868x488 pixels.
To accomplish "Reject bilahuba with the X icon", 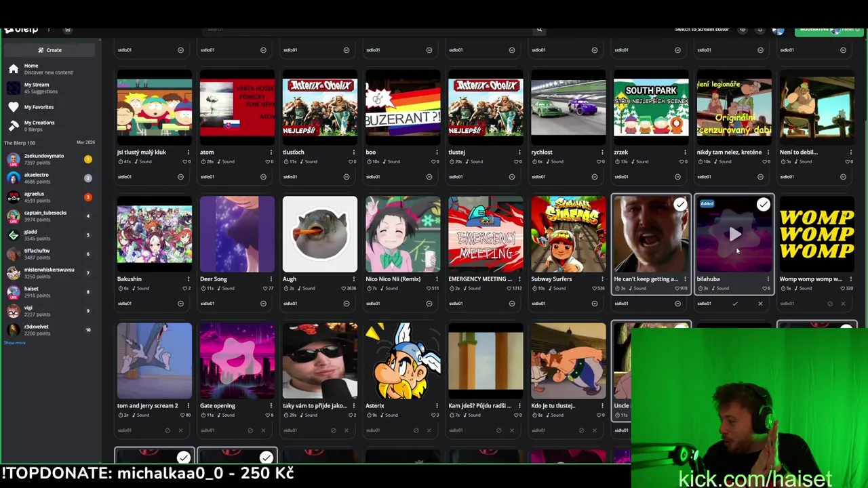I will [x=760, y=304].
